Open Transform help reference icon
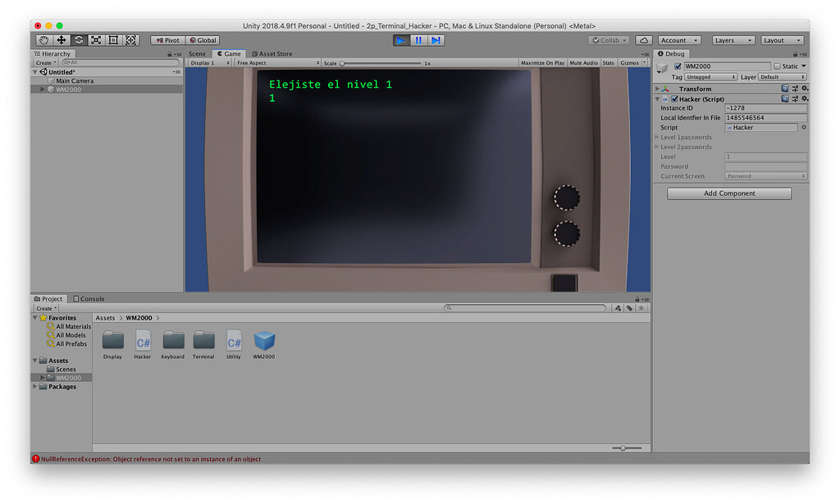The image size is (840, 504). [x=785, y=89]
